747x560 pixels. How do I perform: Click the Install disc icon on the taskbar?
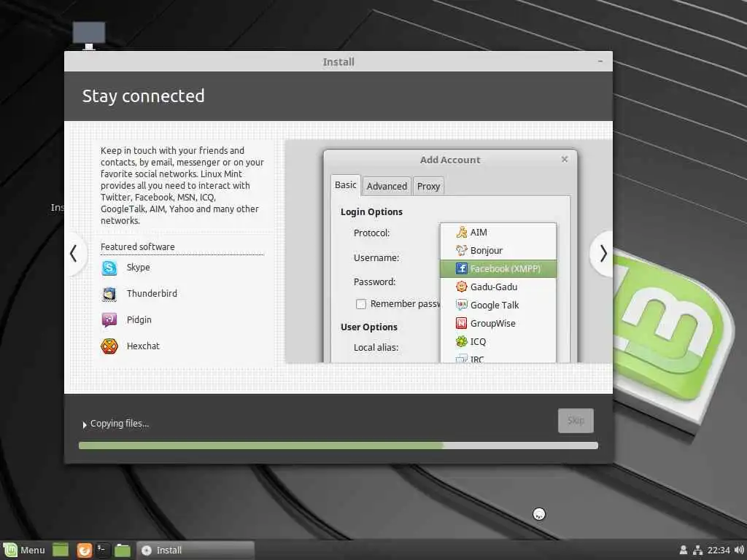(147, 550)
